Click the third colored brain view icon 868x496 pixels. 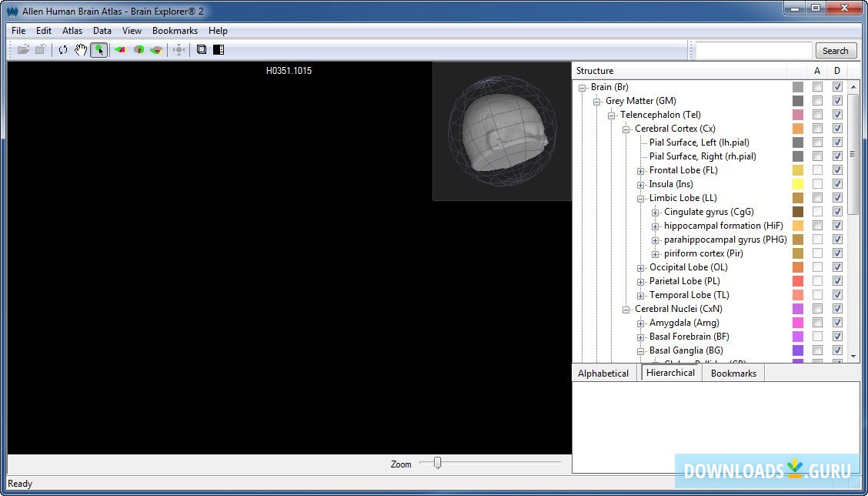[156, 50]
